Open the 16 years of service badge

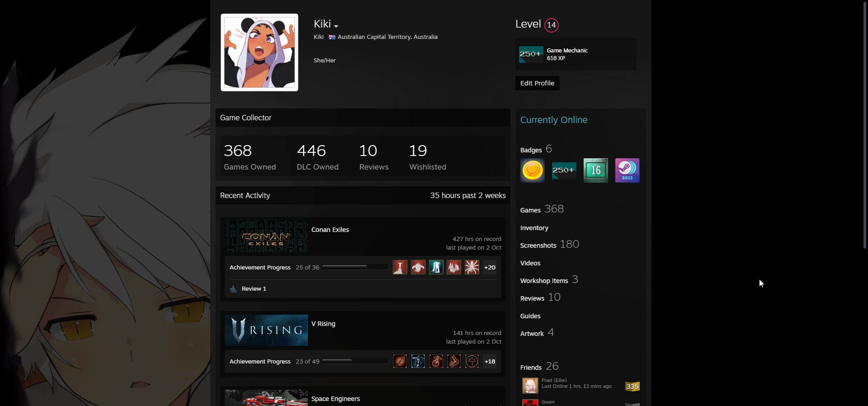point(596,170)
